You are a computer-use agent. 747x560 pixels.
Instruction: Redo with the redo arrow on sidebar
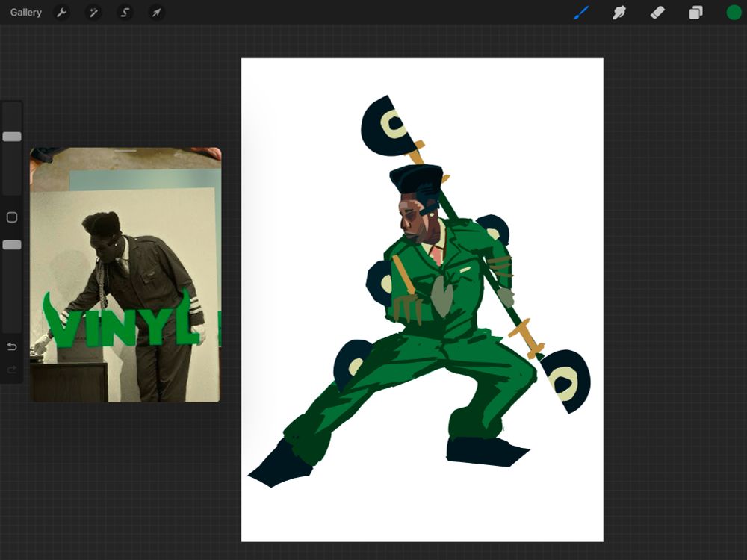12,370
